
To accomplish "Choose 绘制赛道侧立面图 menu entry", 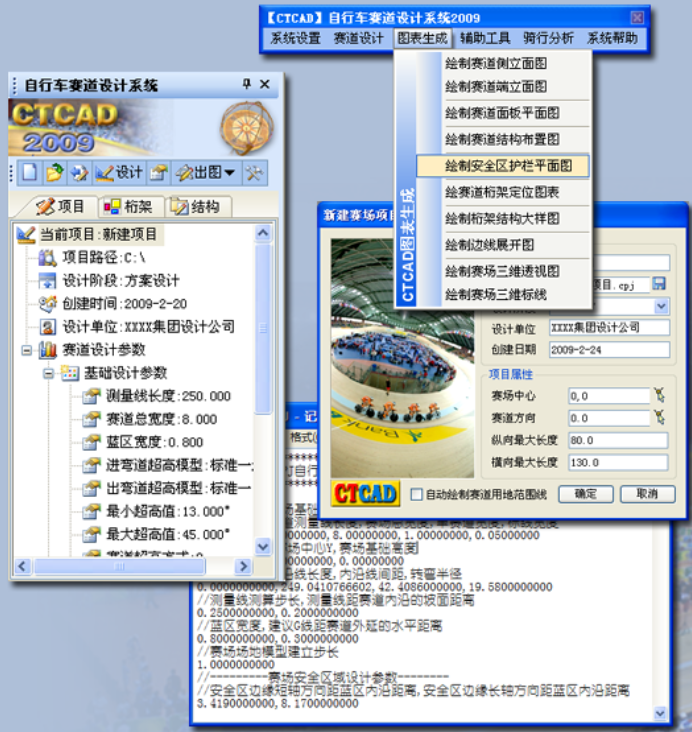I will pyautogui.click(x=502, y=63).
